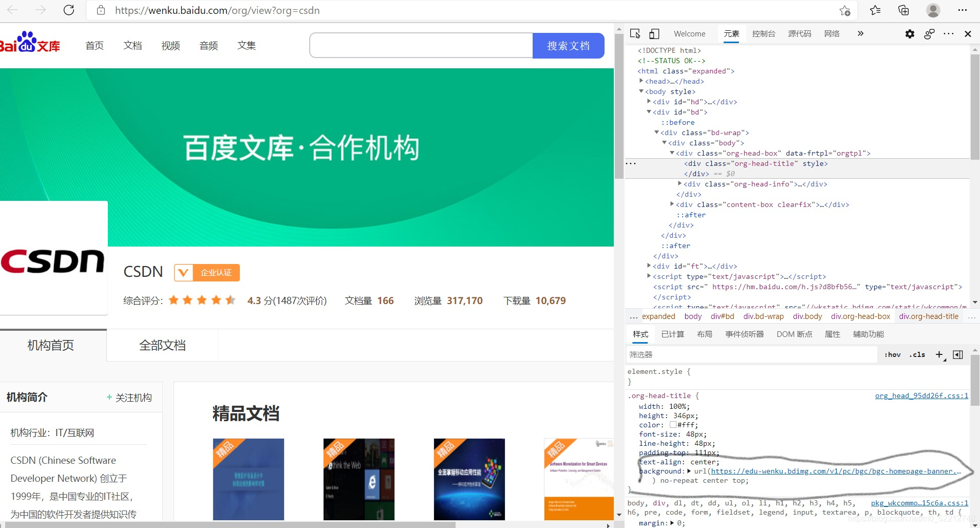
Task: Show more DevTools tabs via chevron
Action: 860,33
